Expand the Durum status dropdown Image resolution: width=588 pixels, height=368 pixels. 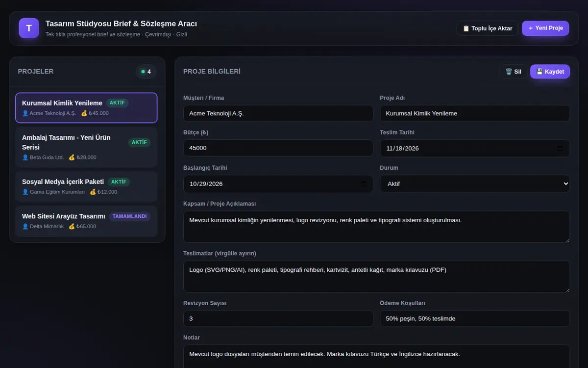coord(475,184)
